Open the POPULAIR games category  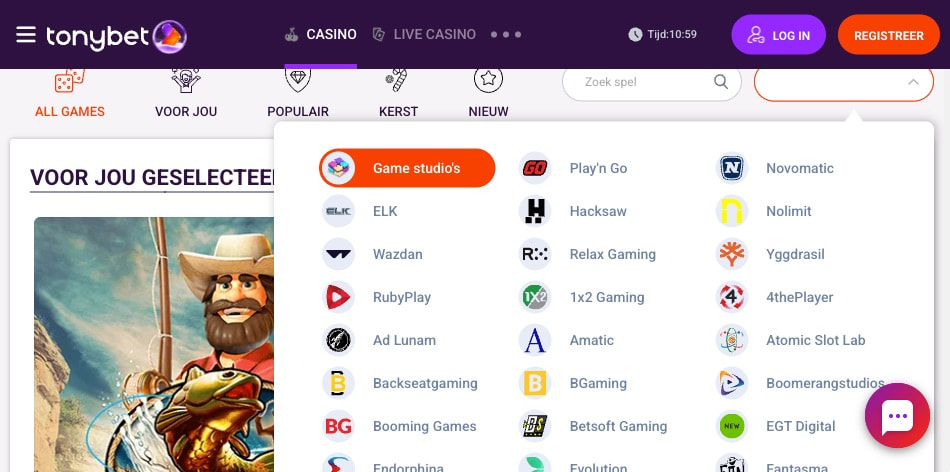pyautogui.click(x=298, y=95)
